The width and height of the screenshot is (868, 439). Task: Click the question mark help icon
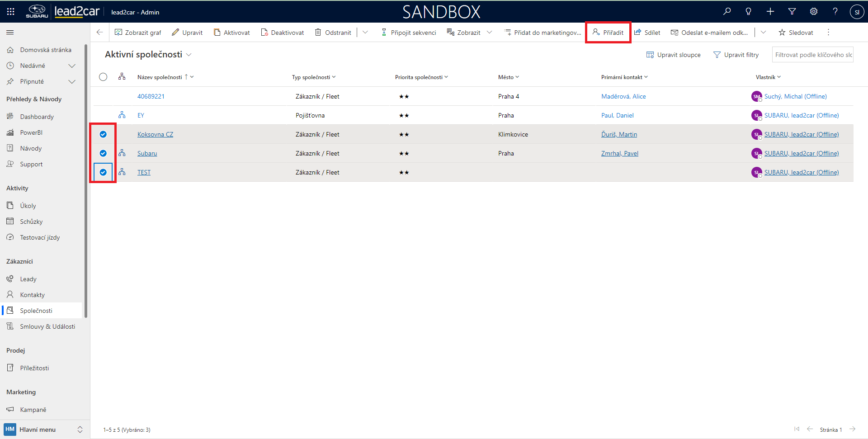[x=835, y=12]
